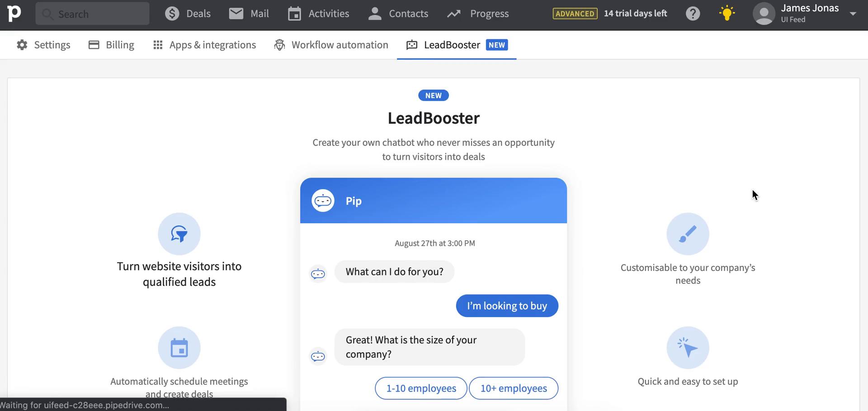
Task: Click the Pipedrive logo icon
Action: tap(14, 14)
